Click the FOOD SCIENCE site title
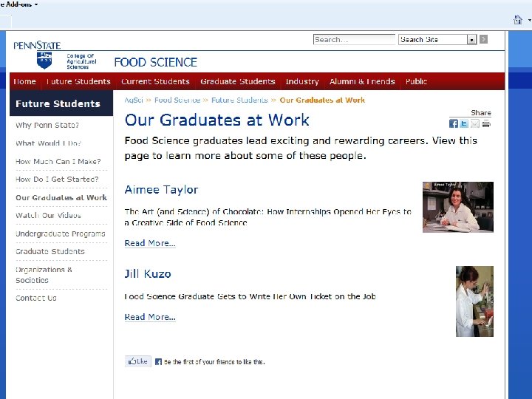 [155, 62]
